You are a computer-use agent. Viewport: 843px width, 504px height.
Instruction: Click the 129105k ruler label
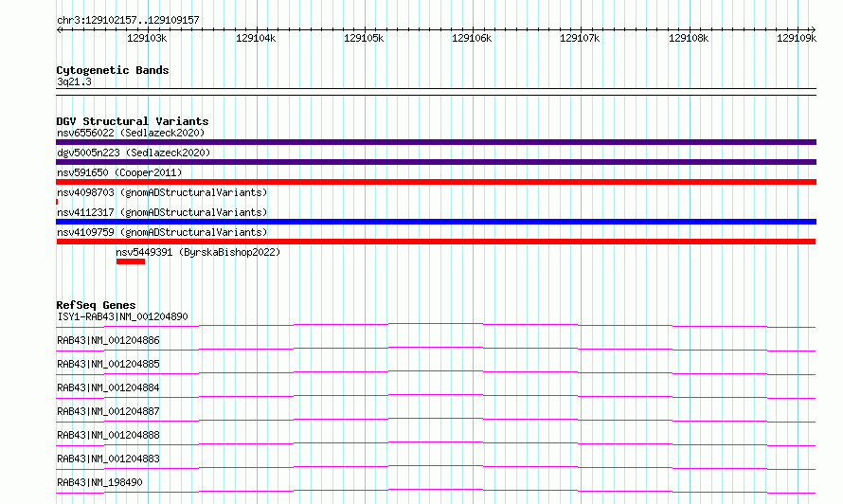click(x=364, y=38)
